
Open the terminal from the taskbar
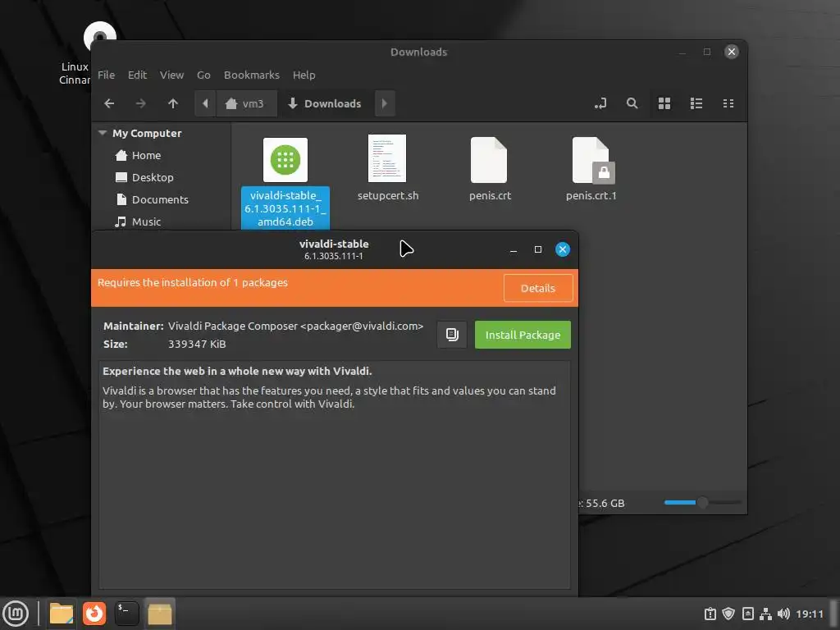click(127, 614)
